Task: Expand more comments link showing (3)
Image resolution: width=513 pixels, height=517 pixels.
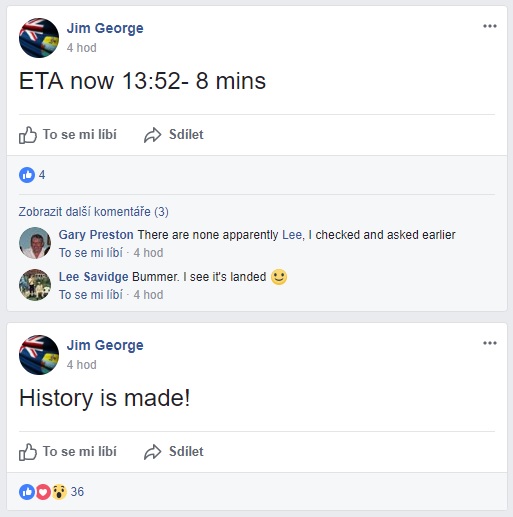Action: point(93,212)
